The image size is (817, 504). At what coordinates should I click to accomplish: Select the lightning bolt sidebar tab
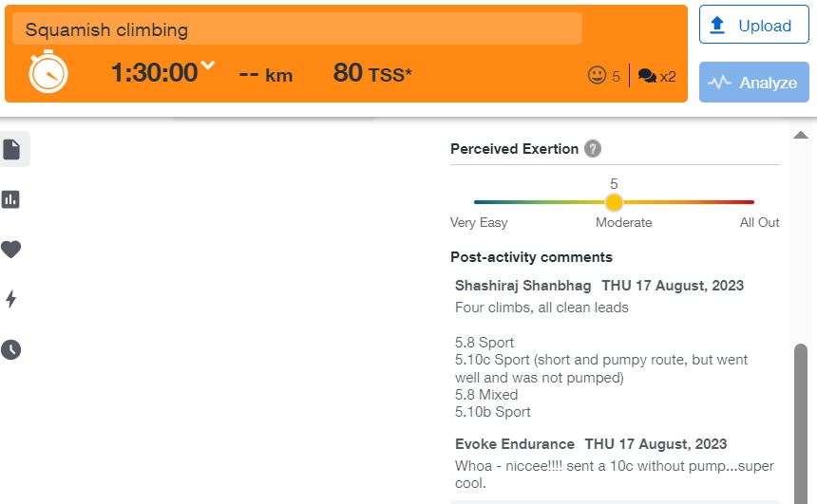pos(11,300)
